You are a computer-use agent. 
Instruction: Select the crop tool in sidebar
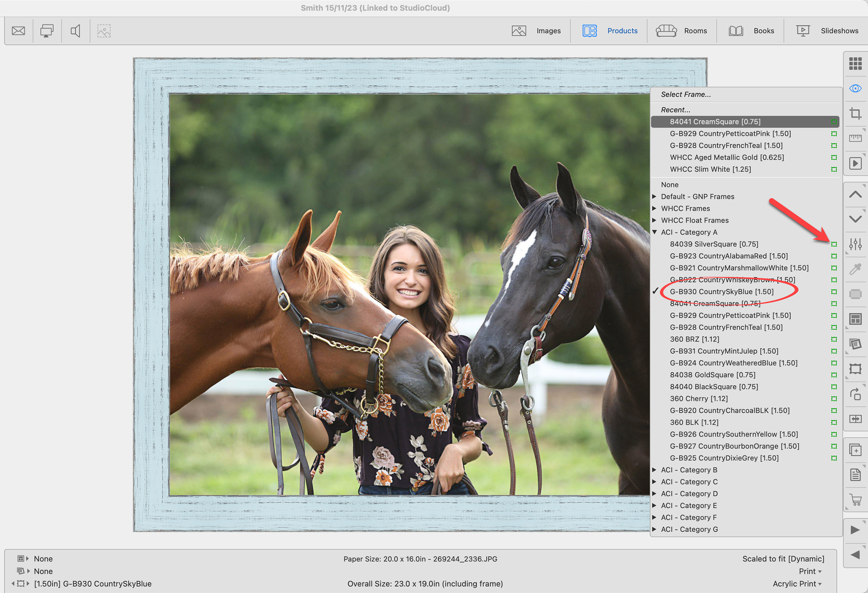(855, 113)
